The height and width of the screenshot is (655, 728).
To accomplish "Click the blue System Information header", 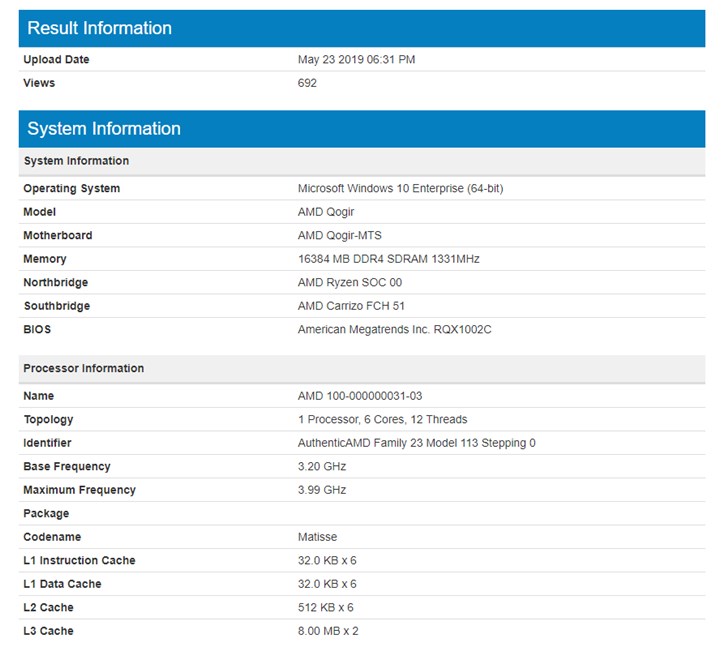I will pos(362,129).
